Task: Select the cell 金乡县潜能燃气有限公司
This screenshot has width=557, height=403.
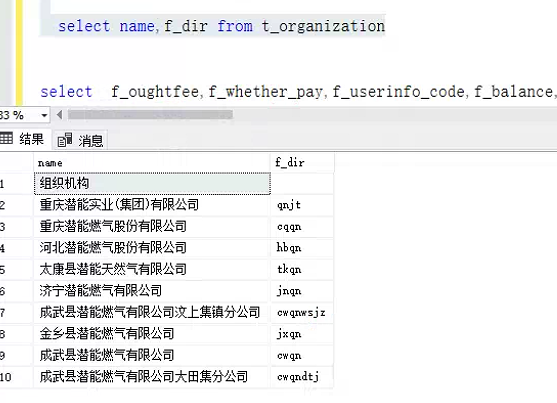Action: point(152,334)
